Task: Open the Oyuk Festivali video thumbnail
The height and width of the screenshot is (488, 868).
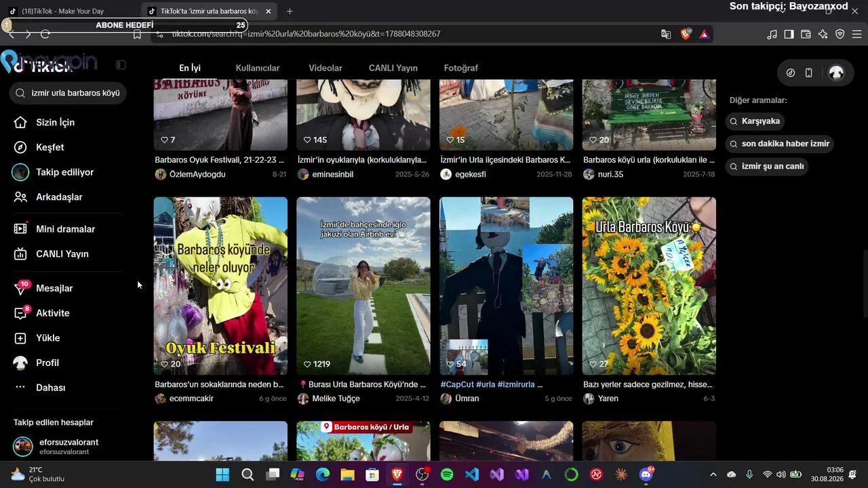Action: (220, 286)
